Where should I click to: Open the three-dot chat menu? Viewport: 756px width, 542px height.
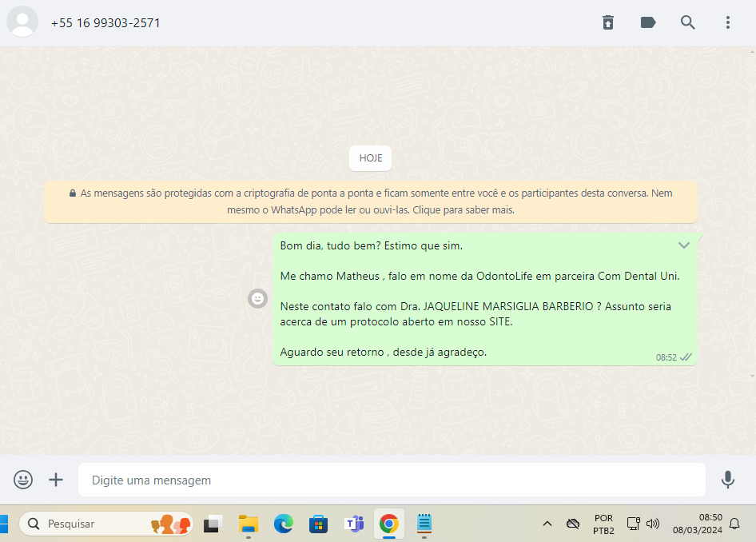pyautogui.click(x=727, y=22)
